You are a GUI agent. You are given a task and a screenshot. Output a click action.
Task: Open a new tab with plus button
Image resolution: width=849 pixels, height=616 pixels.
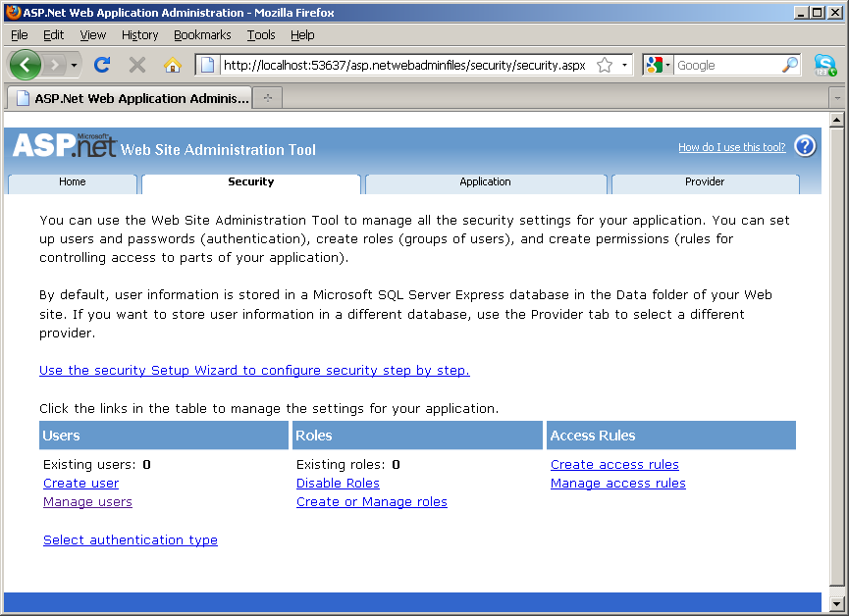click(x=268, y=98)
